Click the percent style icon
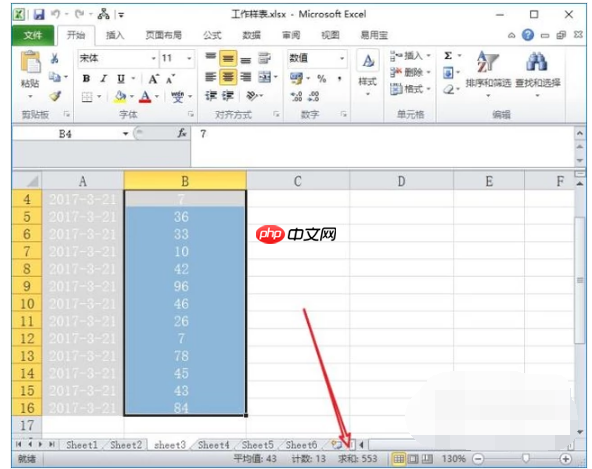Image resolution: width=592 pixels, height=469 pixels. 321,79
